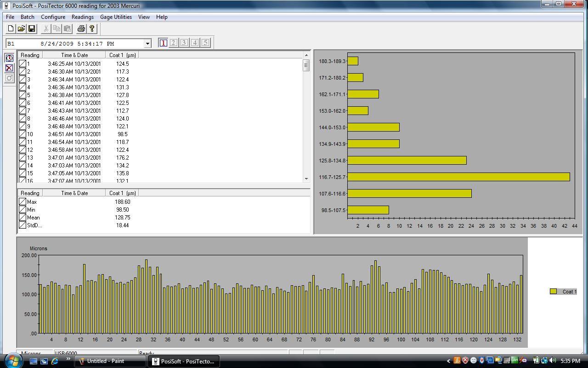Click the Coat 1 yellow legend swatch
The image size is (588, 368).
point(554,291)
